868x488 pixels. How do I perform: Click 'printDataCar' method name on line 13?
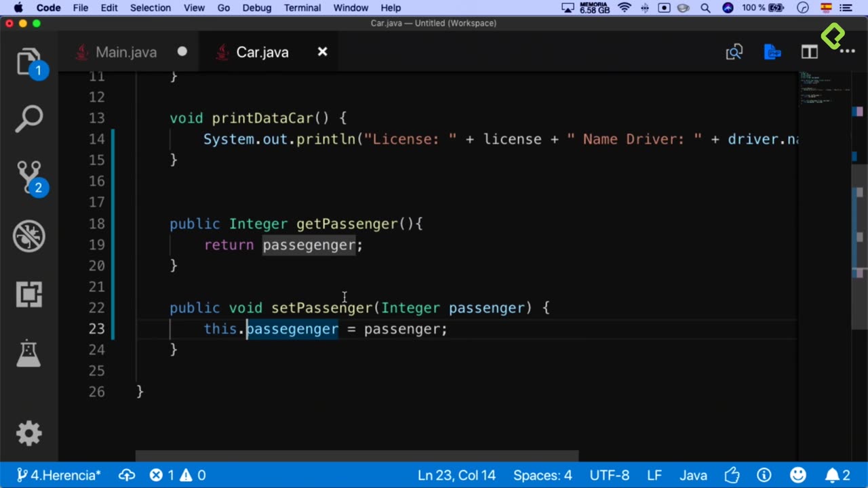(x=262, y=118)
